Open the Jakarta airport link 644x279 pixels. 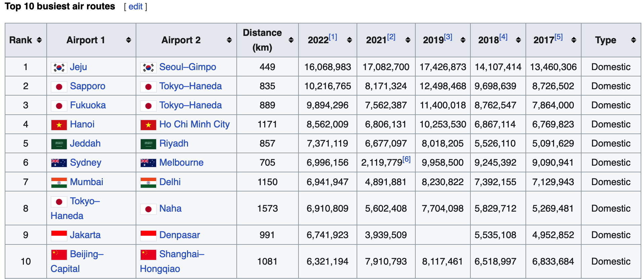point(85,235)
